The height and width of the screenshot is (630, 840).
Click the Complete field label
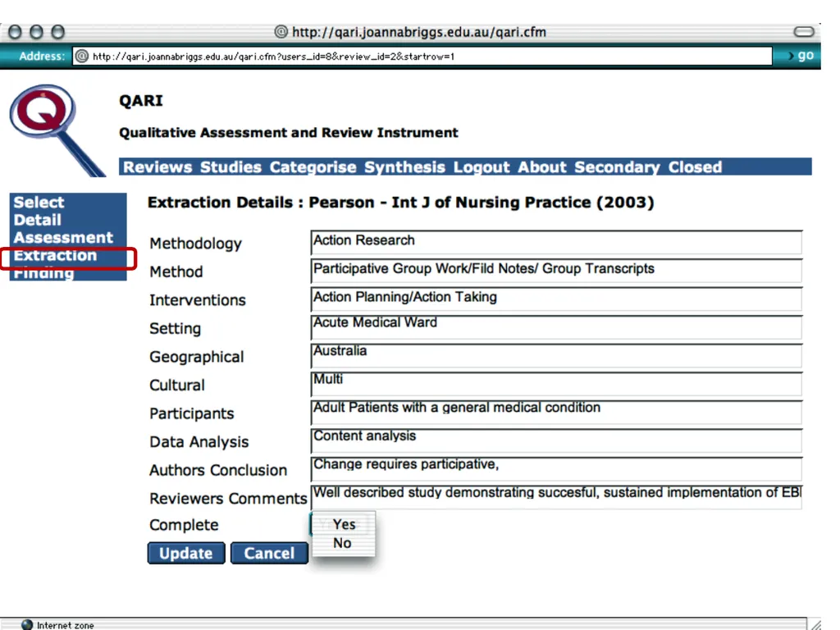point(184,525)
